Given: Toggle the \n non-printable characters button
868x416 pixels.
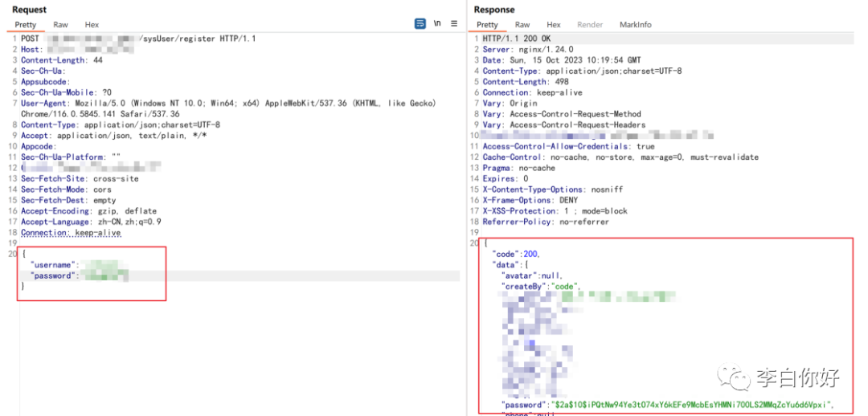Looking at the screenshot, I should (437, 24).
